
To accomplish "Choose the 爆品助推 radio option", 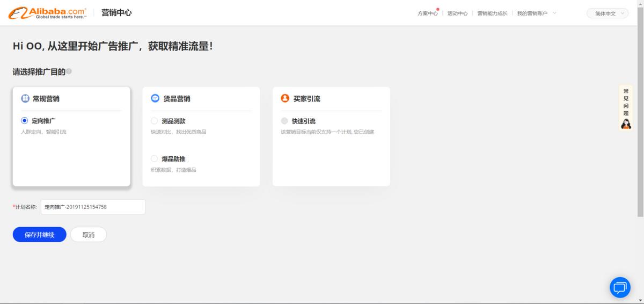I will coord(155,158).
